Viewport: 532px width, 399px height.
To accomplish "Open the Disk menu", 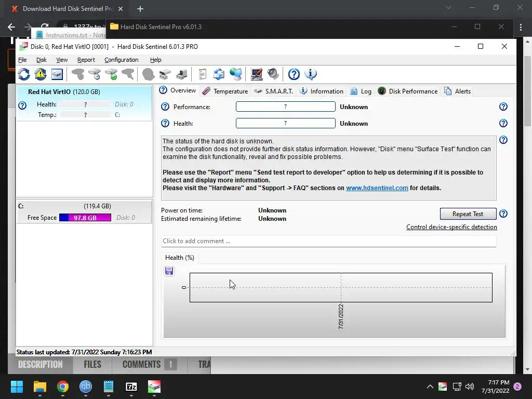I will click(x=42, y=60).
